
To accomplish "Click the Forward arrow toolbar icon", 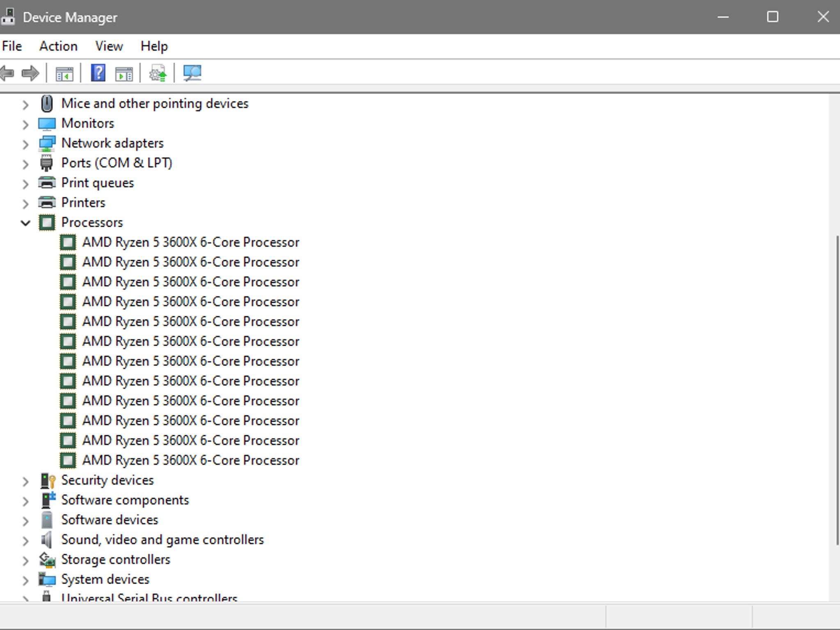I will click(x=30, y=74).
